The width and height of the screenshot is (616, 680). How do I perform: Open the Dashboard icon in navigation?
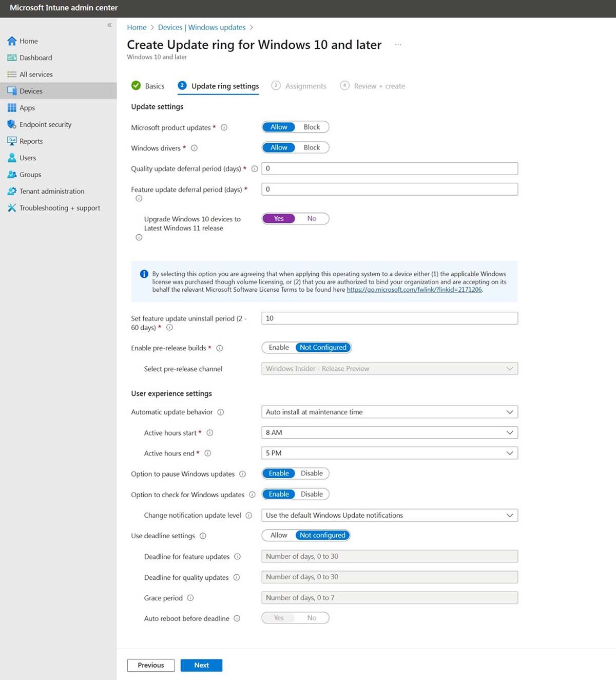[12, 58]
